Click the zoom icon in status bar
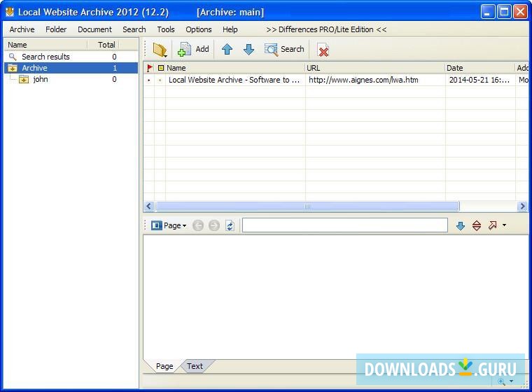Viewport: 532px width, 392px height. pyautogui.click(x=501, y=381)
